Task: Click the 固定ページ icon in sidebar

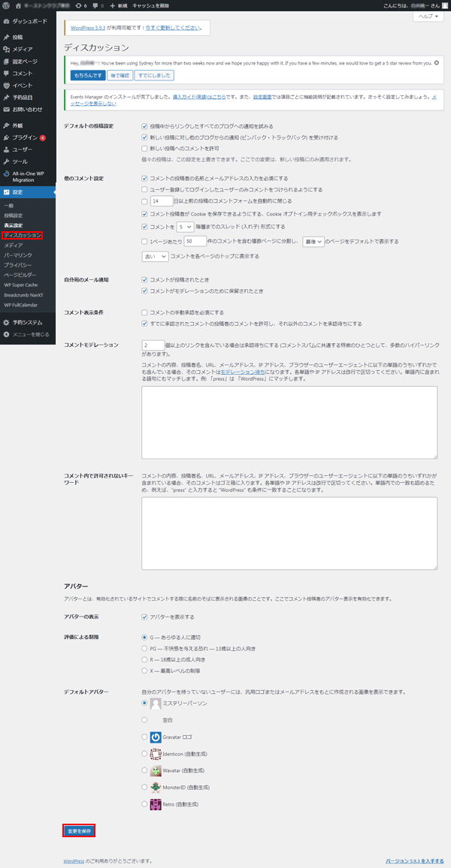Action: point(6,62)
